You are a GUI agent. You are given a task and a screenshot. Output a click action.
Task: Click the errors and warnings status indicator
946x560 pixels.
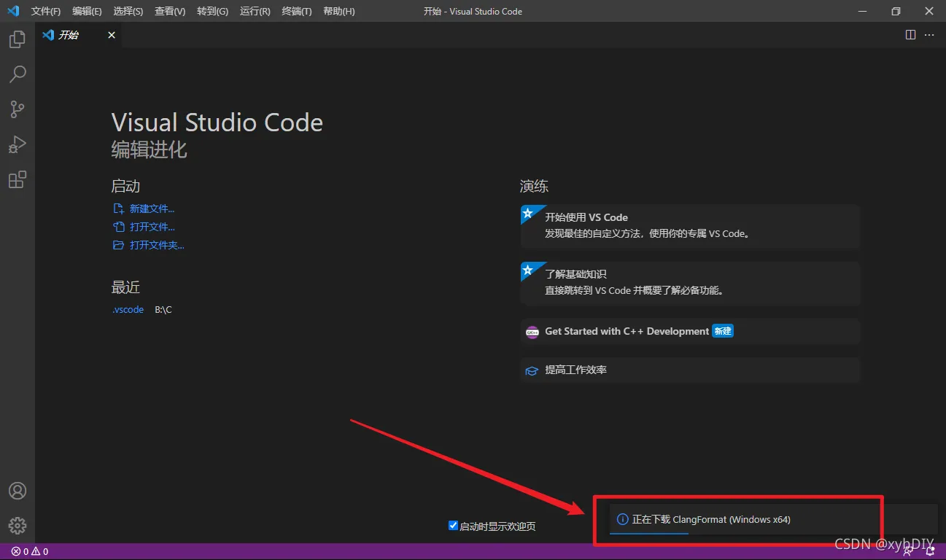point(30,552)
